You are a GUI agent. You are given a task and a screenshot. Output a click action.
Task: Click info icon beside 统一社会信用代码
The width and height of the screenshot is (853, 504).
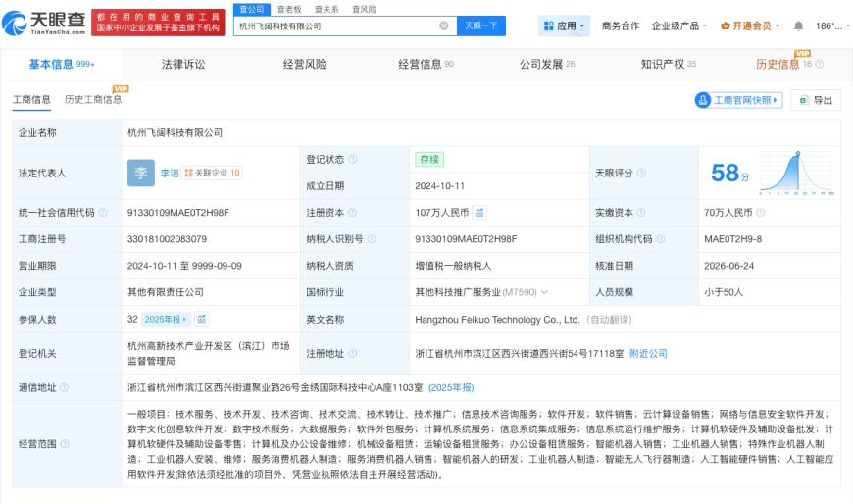tap(103, 212)
